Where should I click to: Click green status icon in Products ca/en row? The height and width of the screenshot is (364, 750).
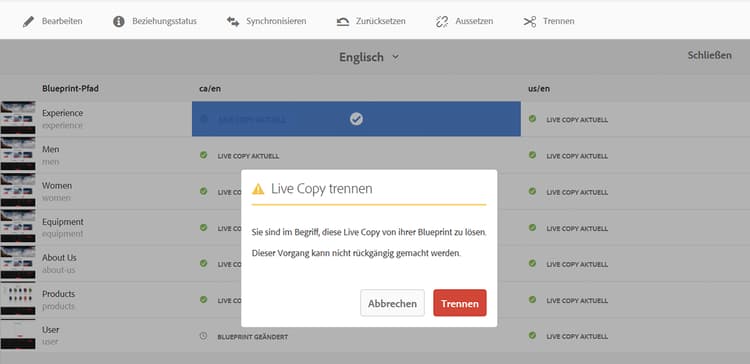(203, 299)
